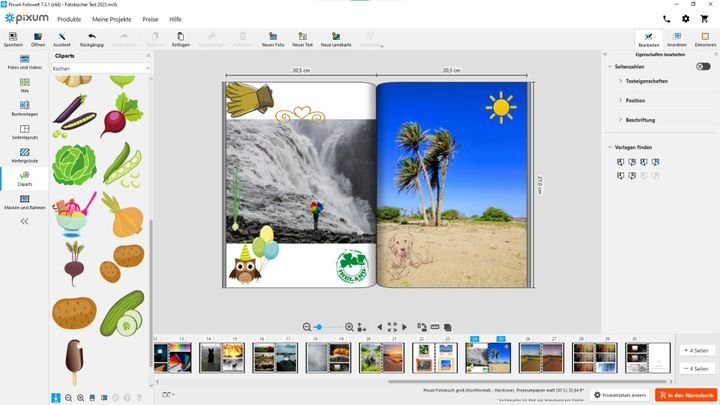This screenshot has width=720, height=405.
Task: Go to the previous page spread
Action: coord(379,327)
